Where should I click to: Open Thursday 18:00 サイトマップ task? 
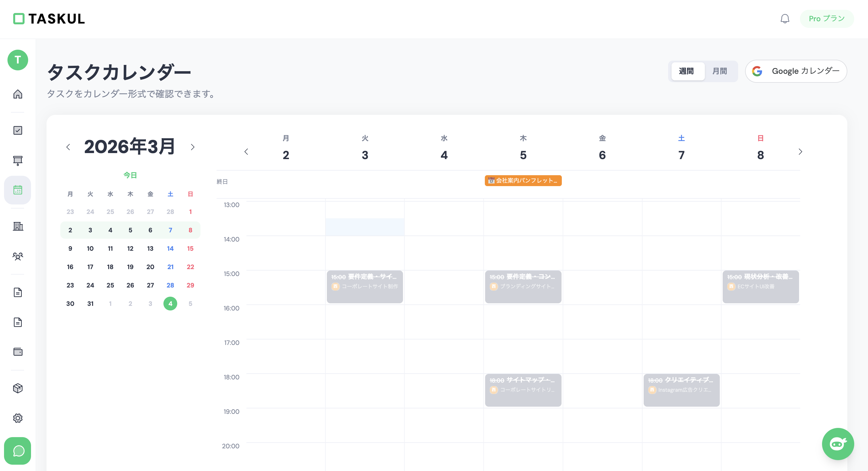[x=523, y=390]
